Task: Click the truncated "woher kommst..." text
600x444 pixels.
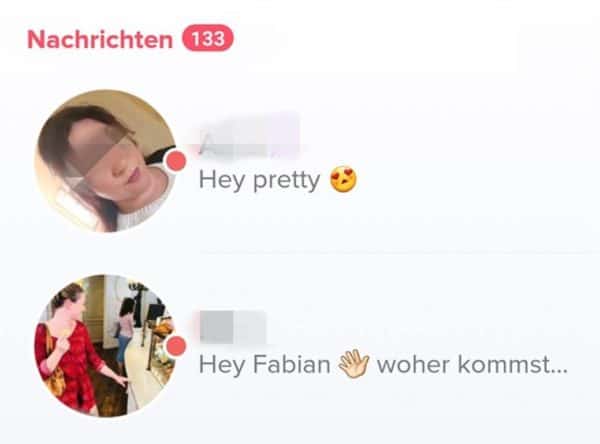Action: [472, 364]
